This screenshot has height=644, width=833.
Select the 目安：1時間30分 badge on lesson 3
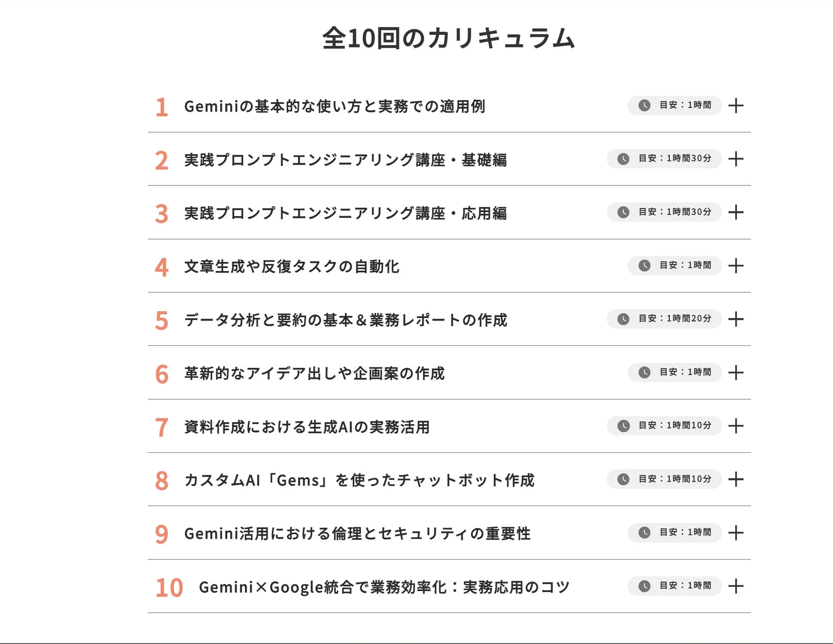(663, 212)
